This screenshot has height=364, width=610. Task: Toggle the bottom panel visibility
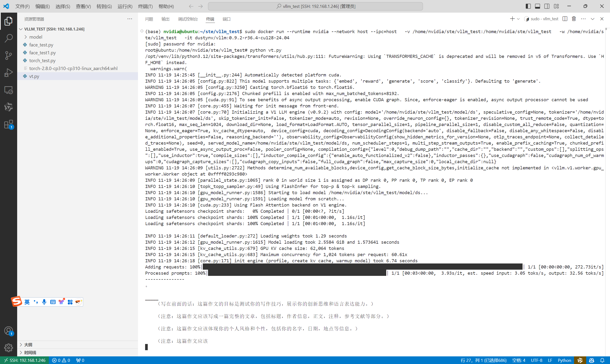point(537,6)
